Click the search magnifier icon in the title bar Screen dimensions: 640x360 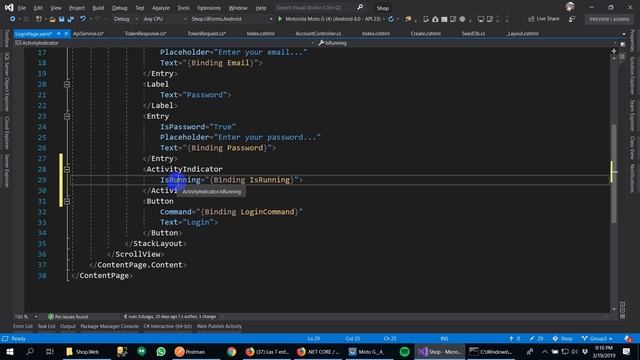[x=360, y=7]
